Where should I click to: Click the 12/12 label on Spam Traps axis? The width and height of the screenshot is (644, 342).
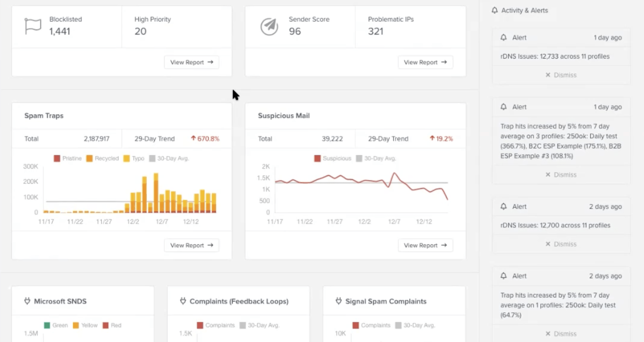[191, 221]
